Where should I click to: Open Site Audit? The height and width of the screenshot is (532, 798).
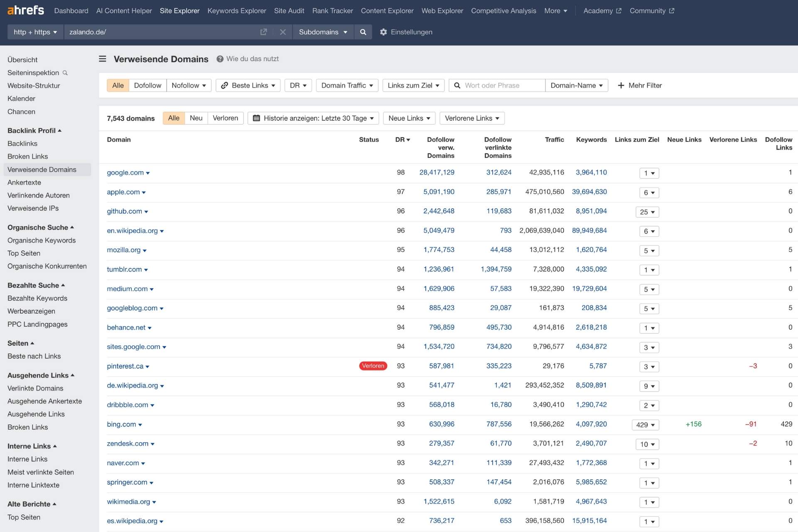click(x=289, y=11)
